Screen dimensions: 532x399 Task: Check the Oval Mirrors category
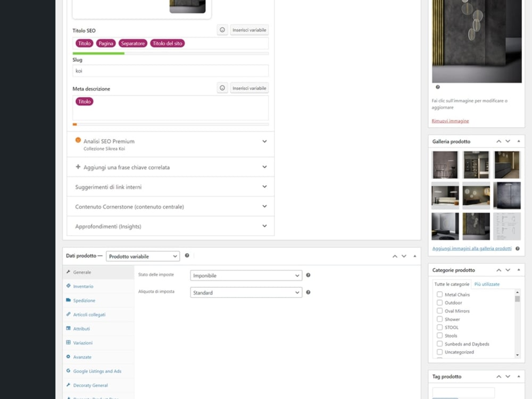click(x=439, y=311)
